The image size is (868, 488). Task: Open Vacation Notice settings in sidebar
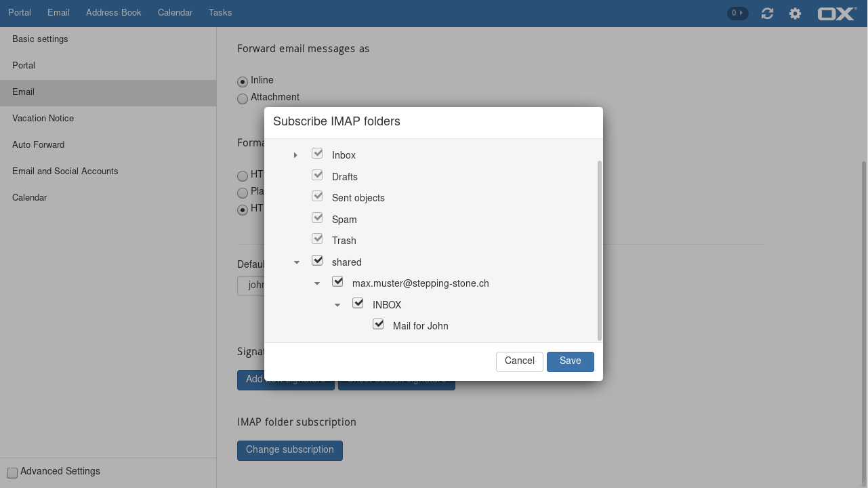tap(43, 118)
